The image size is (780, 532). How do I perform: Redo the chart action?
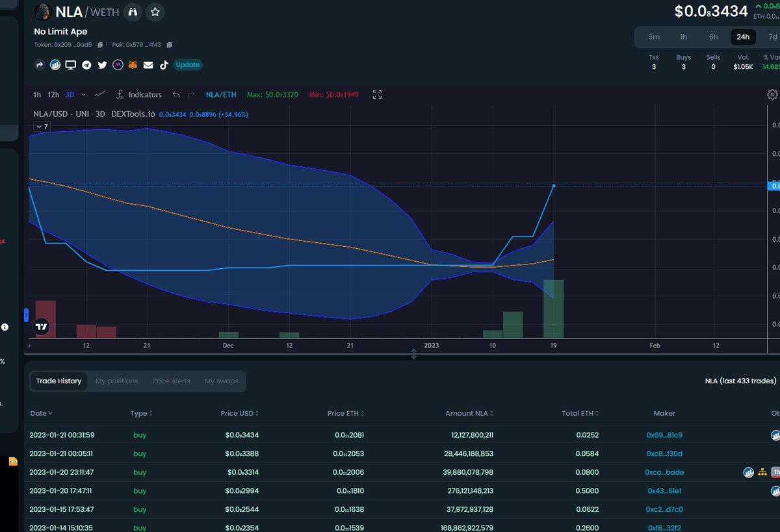tap(191, 95)
